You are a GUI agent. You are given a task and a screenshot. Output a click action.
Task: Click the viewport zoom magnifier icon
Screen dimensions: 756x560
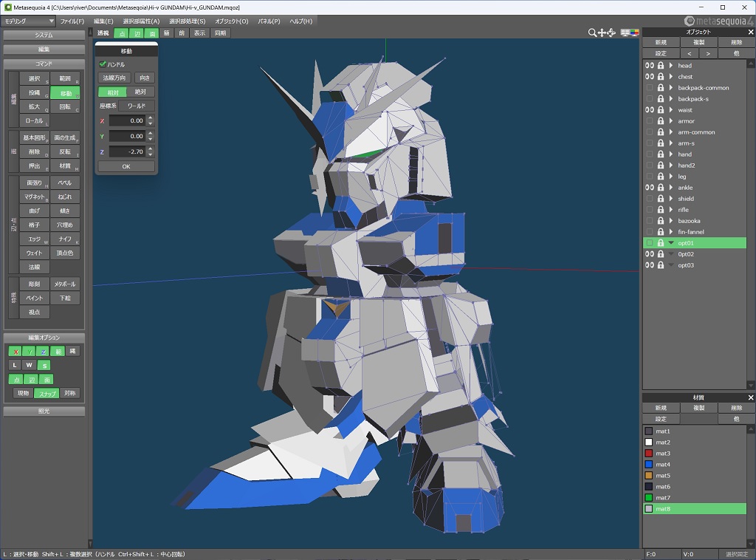tap(592, 33)
